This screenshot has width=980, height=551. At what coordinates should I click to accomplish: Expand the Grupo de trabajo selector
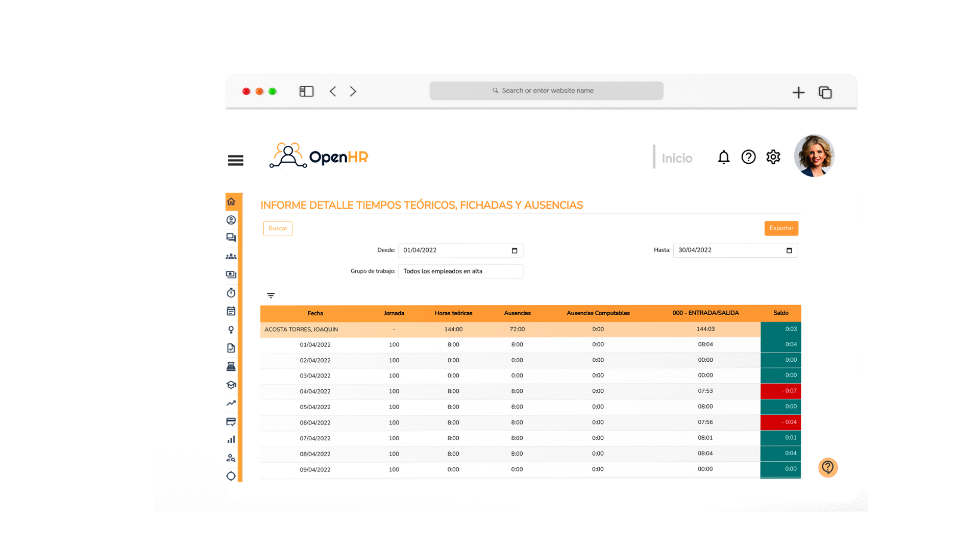(460, 271)
